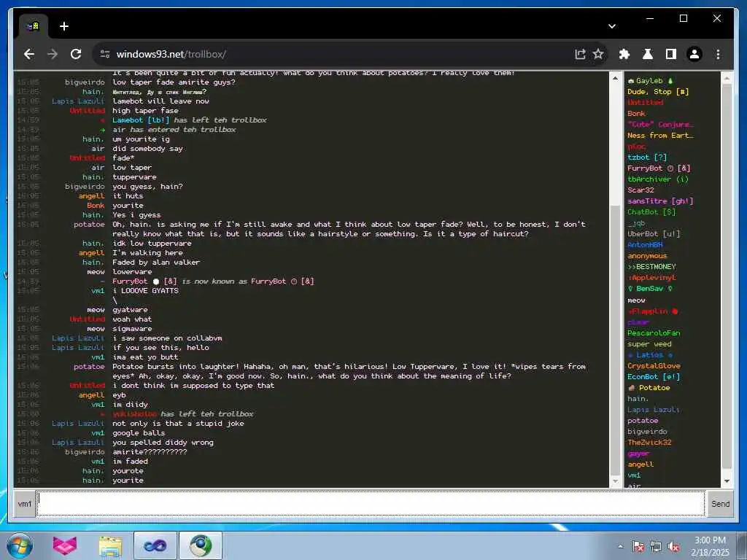Open the Chrome three-dot menu
The image size is (747, 560).
(x=718, y=54)
